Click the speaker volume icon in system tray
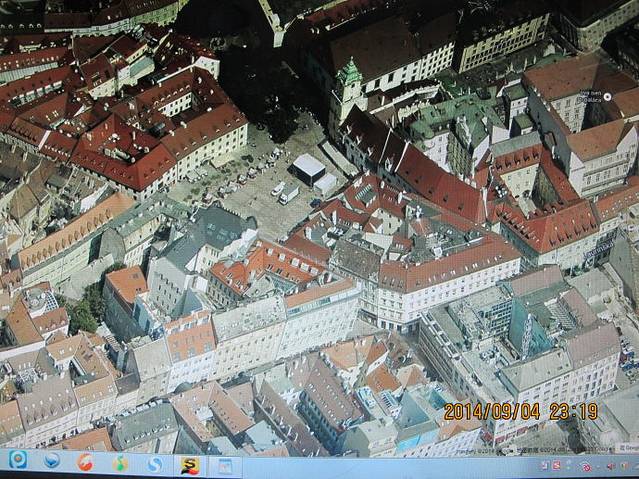The image size is (639, 479). click(611, 466)
